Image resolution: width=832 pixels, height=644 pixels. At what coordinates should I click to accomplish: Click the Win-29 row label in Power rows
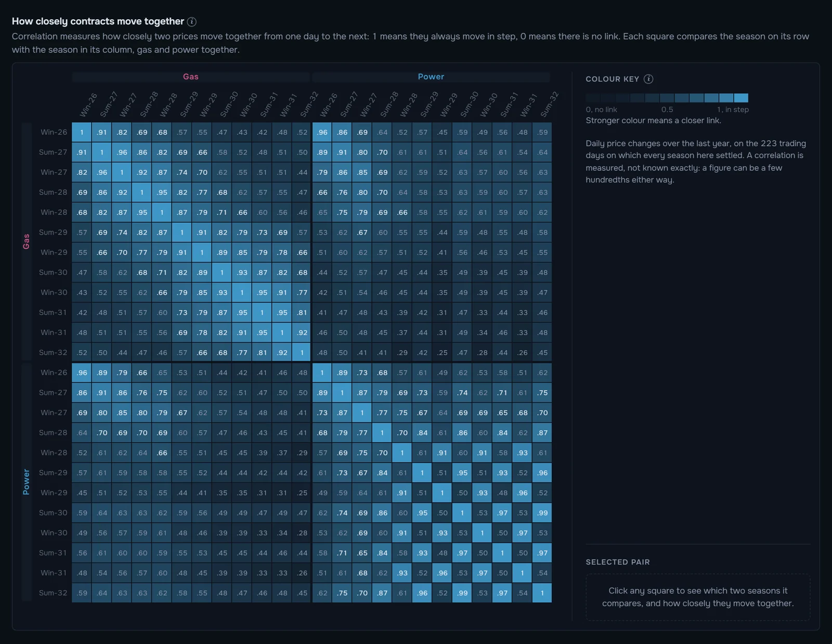click(54, 493)
